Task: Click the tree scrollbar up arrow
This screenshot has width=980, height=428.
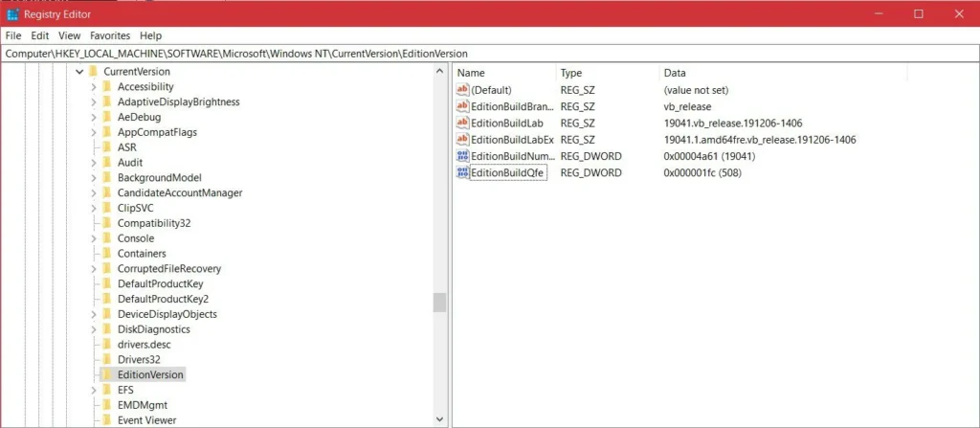Action: [439, 71]
